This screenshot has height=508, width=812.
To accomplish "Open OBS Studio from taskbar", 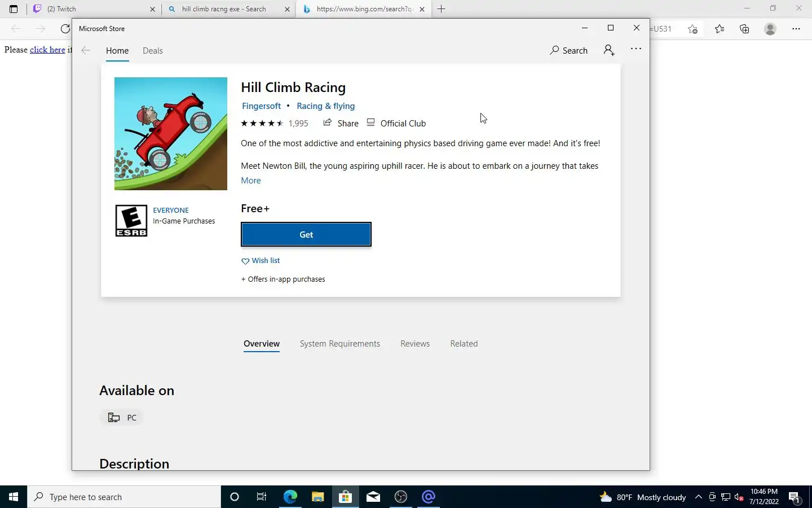I will (401, 497).
